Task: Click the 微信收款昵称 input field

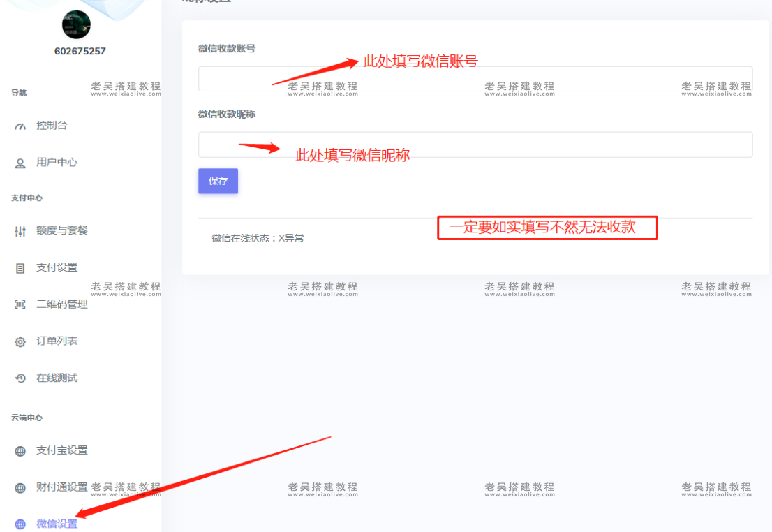Action: coord(475,145)
